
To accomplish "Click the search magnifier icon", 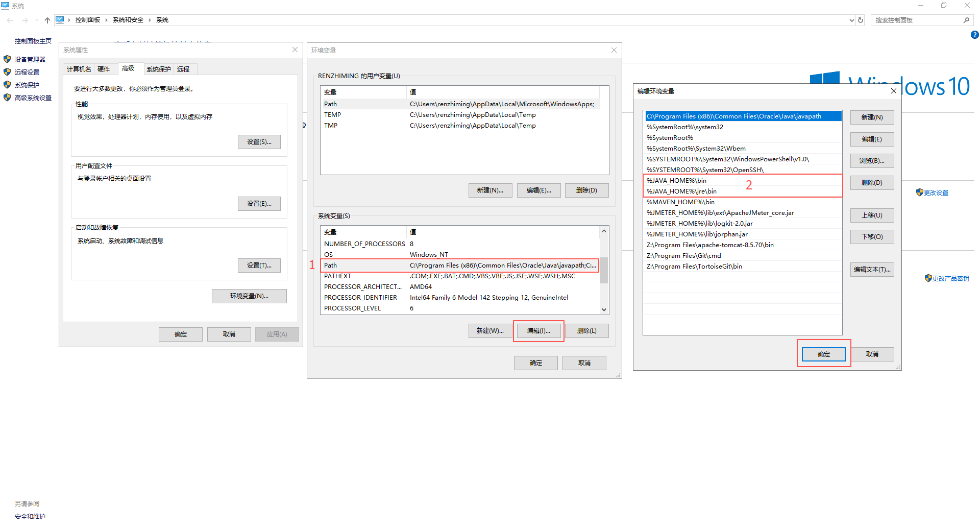I will (966, 20).
